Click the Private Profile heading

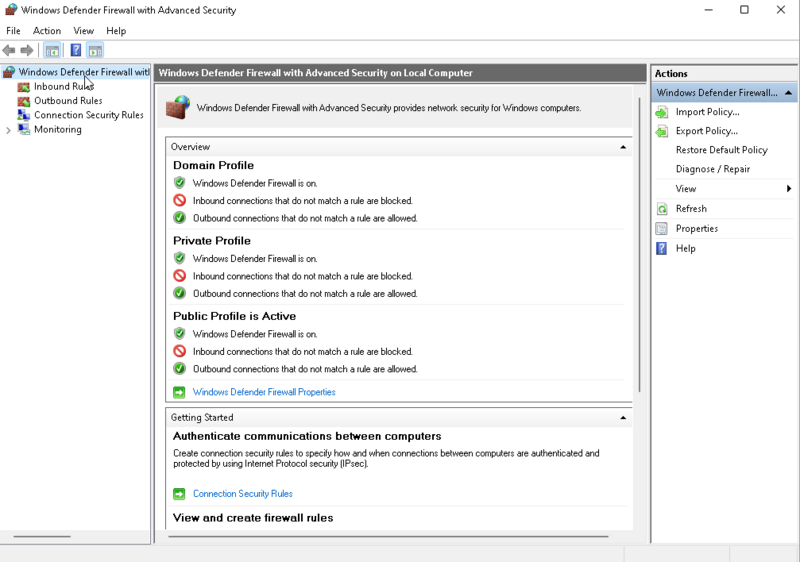(212, 241)
